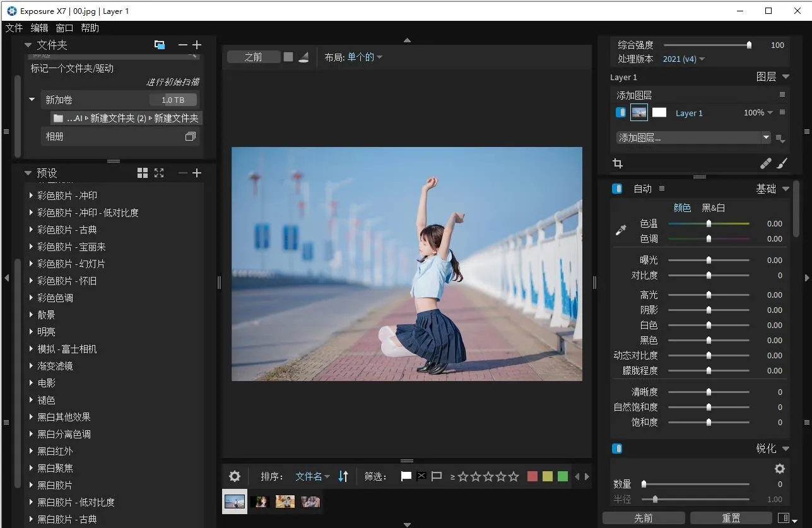This screenshot has height=528, width=812.
Task: Toggle the Sharpening panel switch
Action: coord(617,449)
